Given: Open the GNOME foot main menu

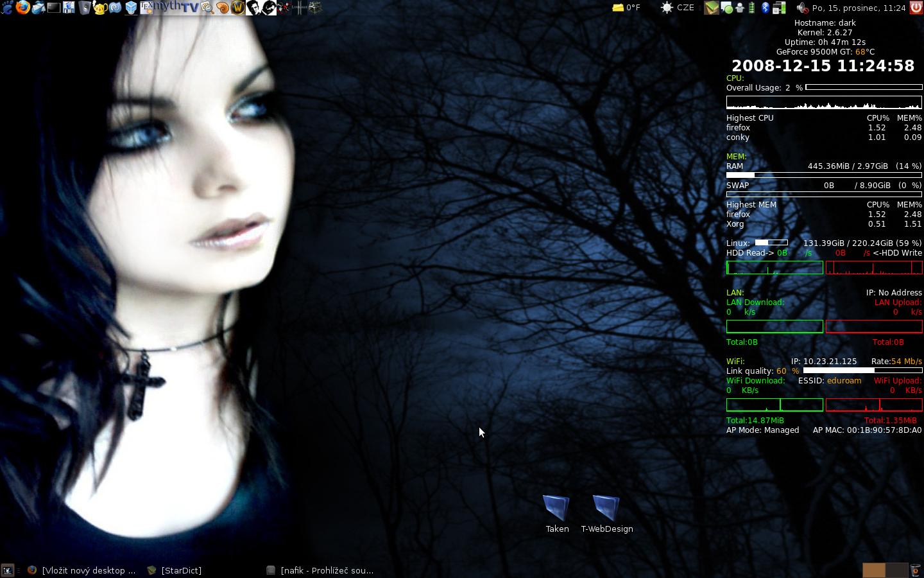Looking at the screenshot, I should click(x=8, y=8).
